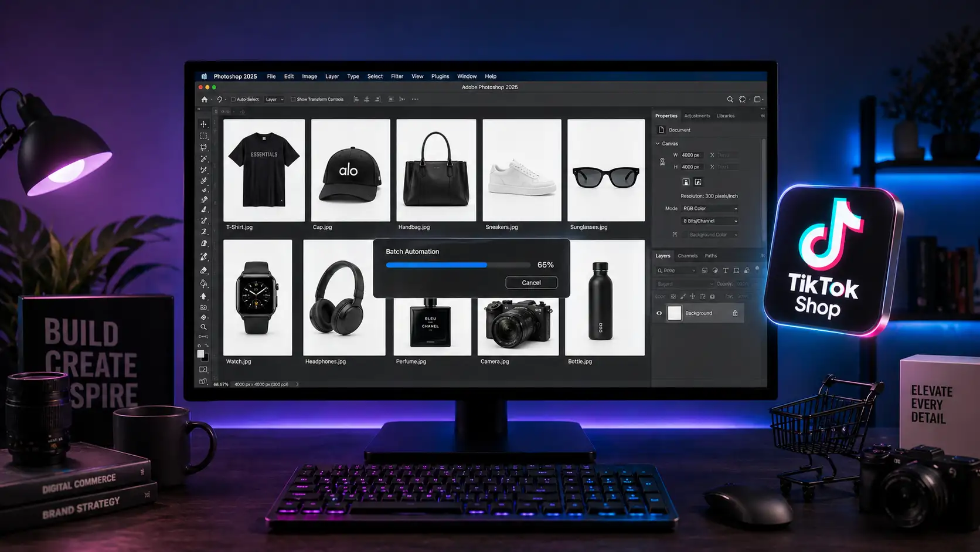
Task: Open the Window menu
Action: click(467, 76)
